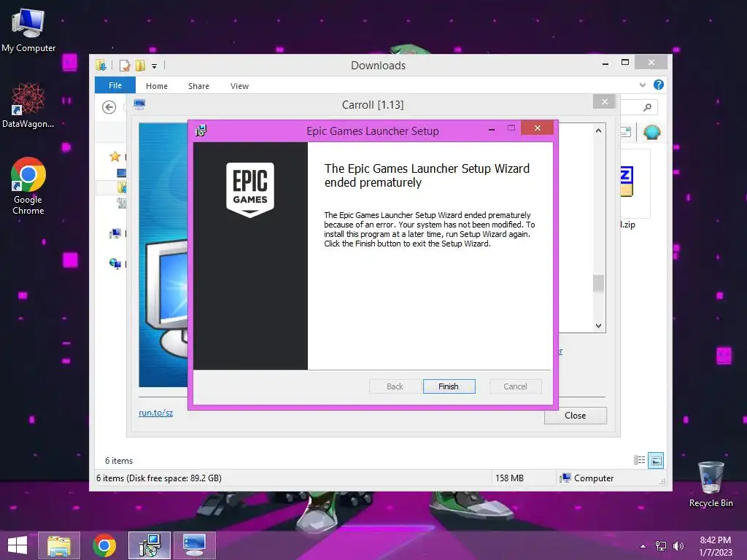Screen dimensions: 747x560
Task: Click the Downloads folder icon in Explorer title bar
Action: pos(101,65)
